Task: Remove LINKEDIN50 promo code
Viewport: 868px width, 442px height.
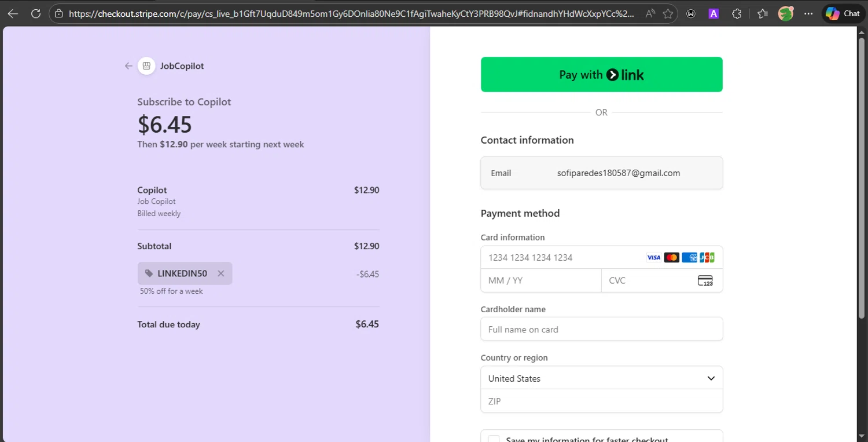Action: point(220,273)
